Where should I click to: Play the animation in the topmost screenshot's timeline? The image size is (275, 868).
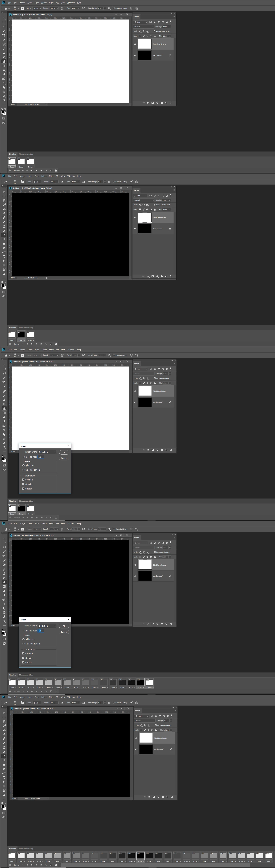pyautogui.click(x=36, y=170)
